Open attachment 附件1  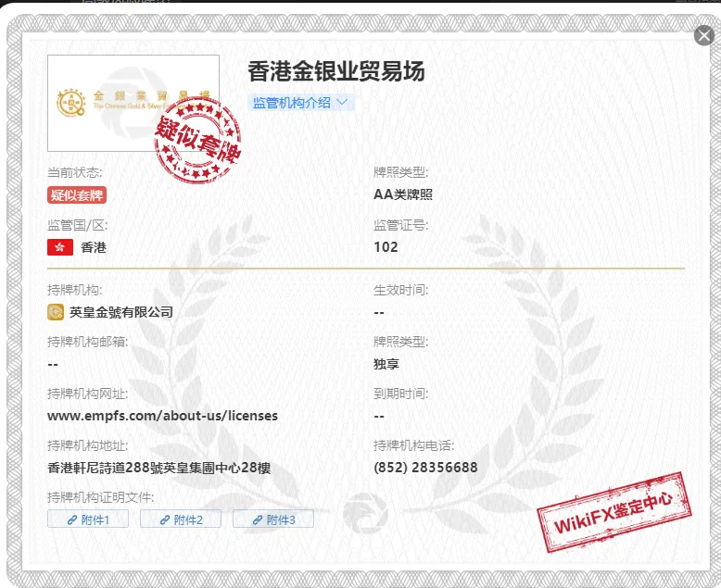point(88,520)
